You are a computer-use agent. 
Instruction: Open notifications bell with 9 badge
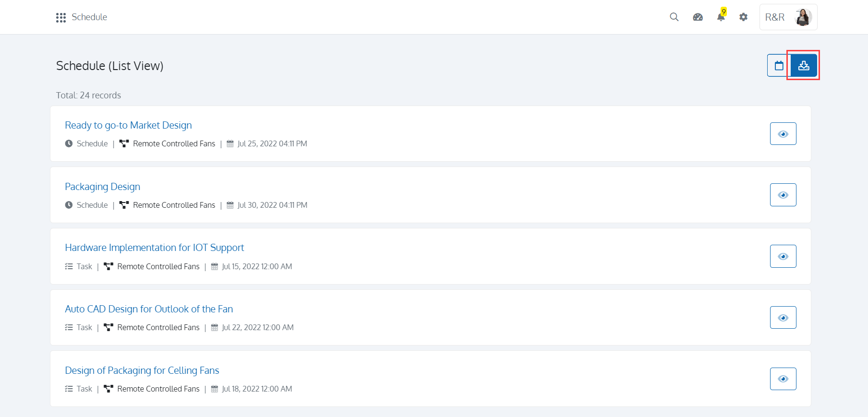pos(721,17)
